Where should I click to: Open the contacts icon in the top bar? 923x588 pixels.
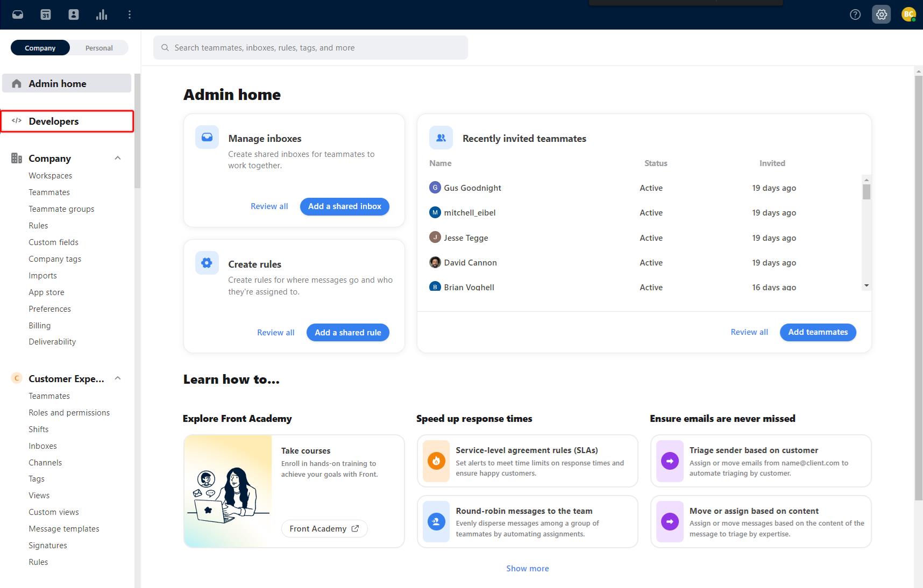(x=74, y=15)
